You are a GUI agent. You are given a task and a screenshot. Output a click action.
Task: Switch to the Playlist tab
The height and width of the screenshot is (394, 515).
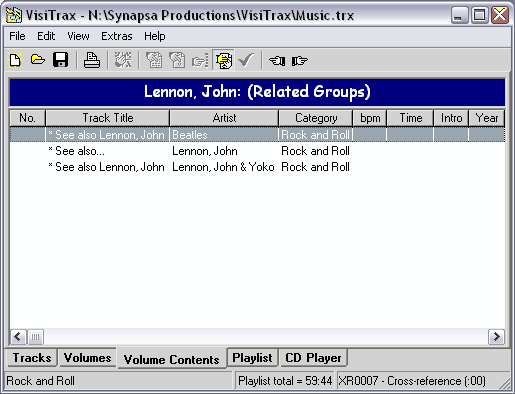coord(252,358)
